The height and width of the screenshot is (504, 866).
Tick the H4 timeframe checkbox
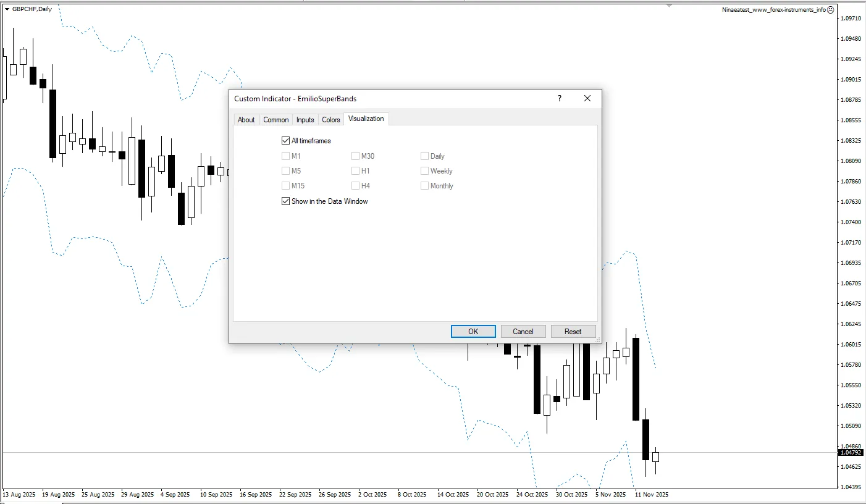[356, 186]
